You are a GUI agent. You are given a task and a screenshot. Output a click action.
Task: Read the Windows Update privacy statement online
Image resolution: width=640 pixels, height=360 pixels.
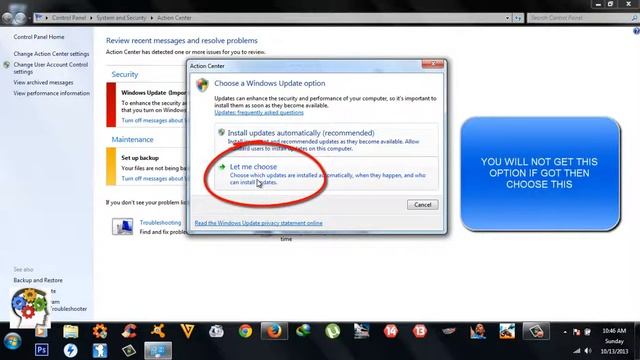click(258, 223)
